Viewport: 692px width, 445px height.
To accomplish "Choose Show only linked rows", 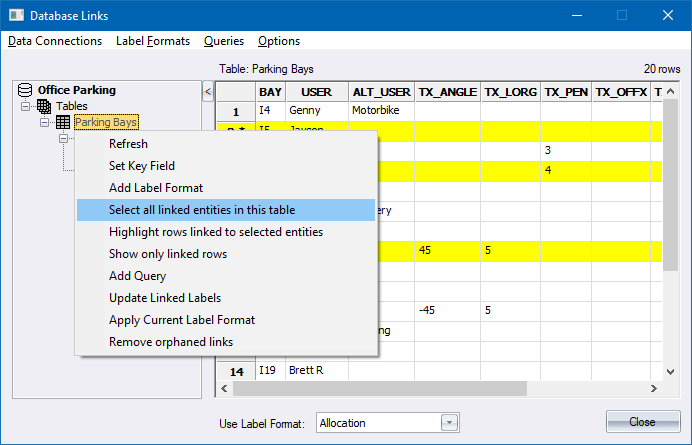I will point(168,254).
